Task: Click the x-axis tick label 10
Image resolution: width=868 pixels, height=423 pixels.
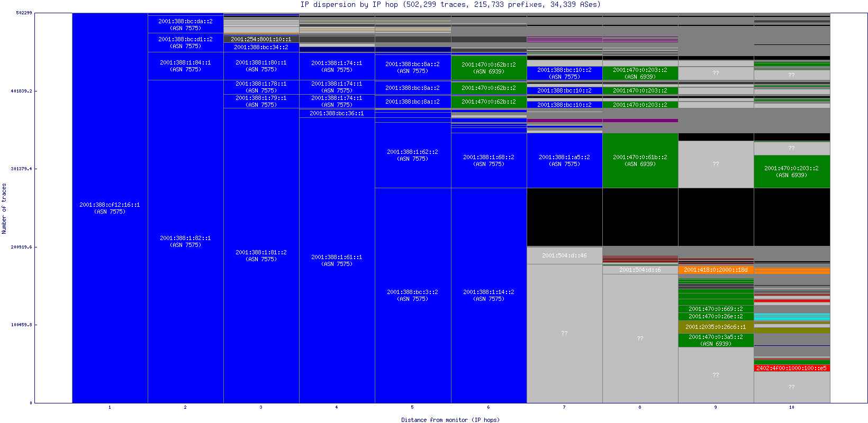Action: tap(792, 407)
